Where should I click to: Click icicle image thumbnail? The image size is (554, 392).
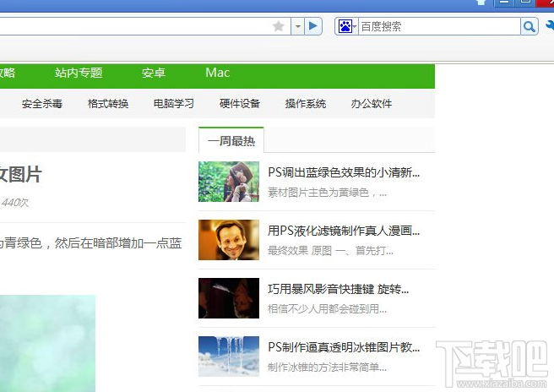tap(229, 357)
